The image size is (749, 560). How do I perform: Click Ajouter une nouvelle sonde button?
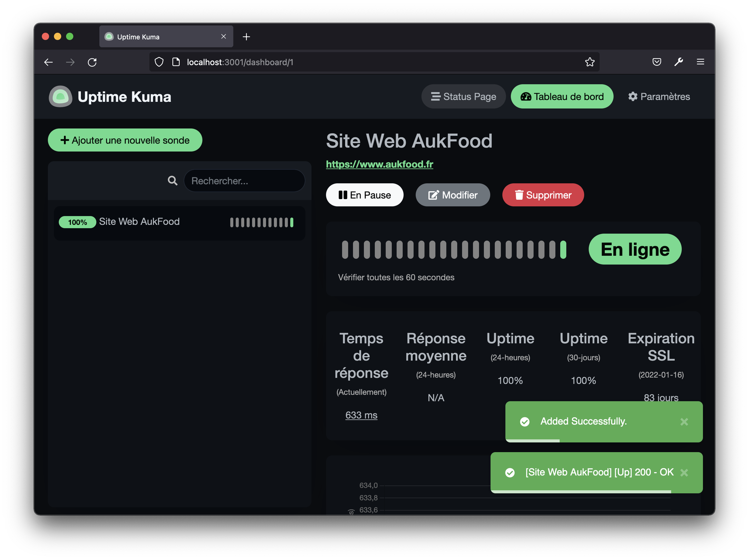(x=125, y=140)
